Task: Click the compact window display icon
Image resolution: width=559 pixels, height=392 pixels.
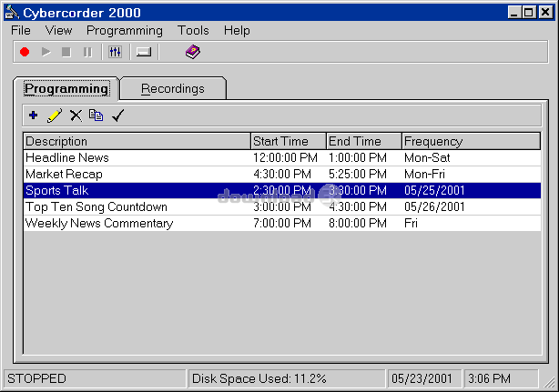Action: coord(144,52)
